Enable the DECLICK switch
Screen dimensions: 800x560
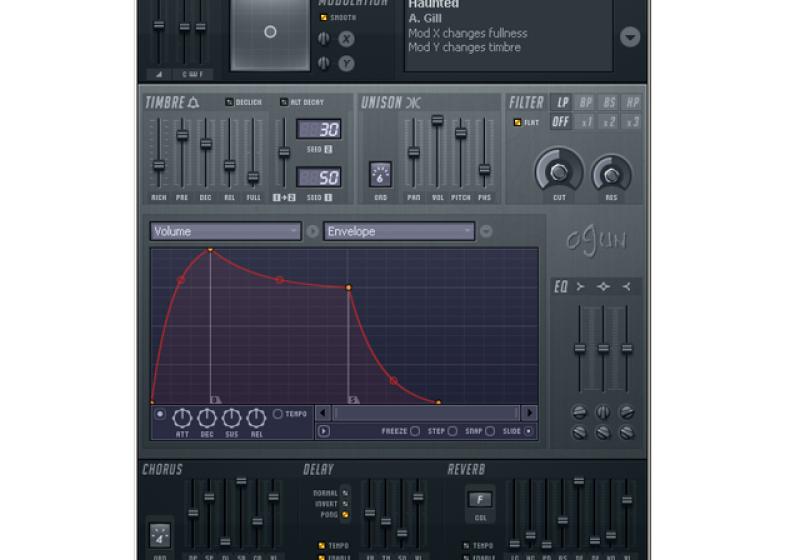pyautogui.click(x=229, y=102)
